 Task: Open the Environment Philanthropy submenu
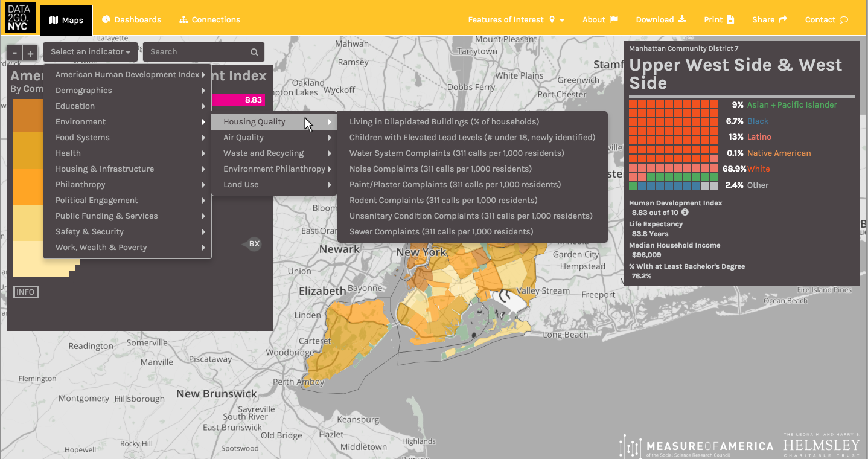point(273,169)
